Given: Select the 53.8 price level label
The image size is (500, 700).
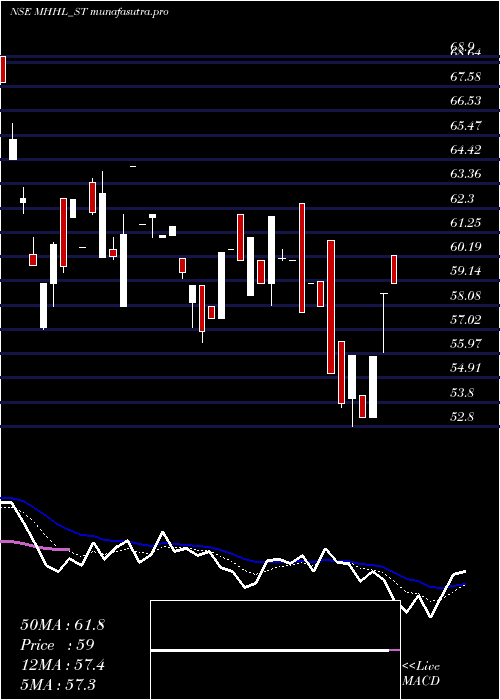Looking at the screenshot, I should pos(462,393).
